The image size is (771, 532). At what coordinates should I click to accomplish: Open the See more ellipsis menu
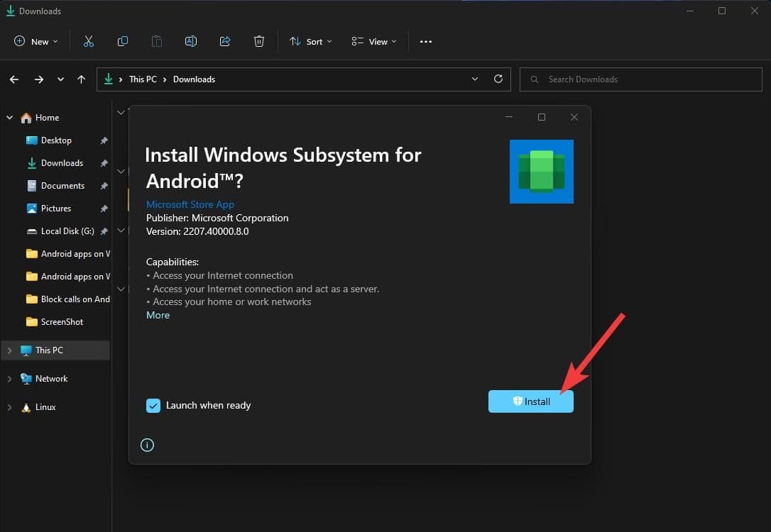[425, 41]
